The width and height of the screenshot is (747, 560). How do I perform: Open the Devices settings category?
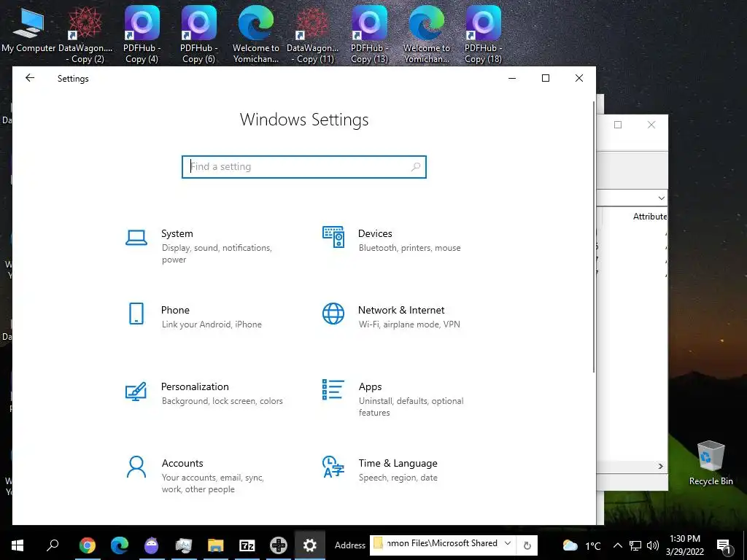(x=392, y=240)
